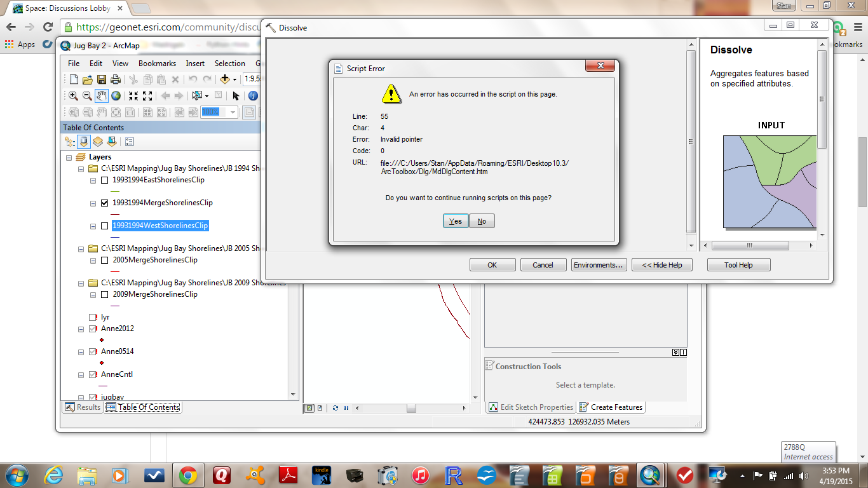
Task: Collapse the Layers data frame
Action: [x=69, y=157]
